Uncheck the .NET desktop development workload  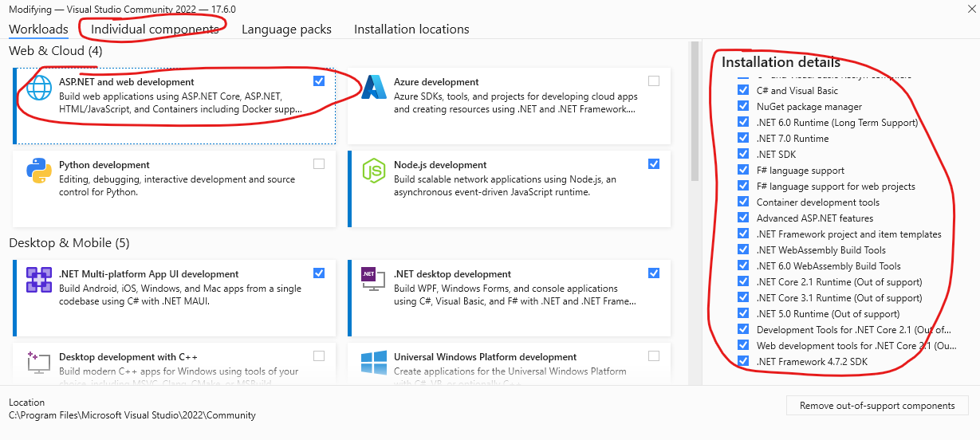click(654, 273)
